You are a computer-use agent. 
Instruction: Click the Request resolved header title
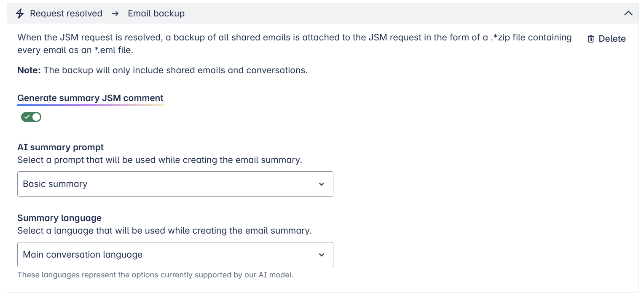[66, 13]
